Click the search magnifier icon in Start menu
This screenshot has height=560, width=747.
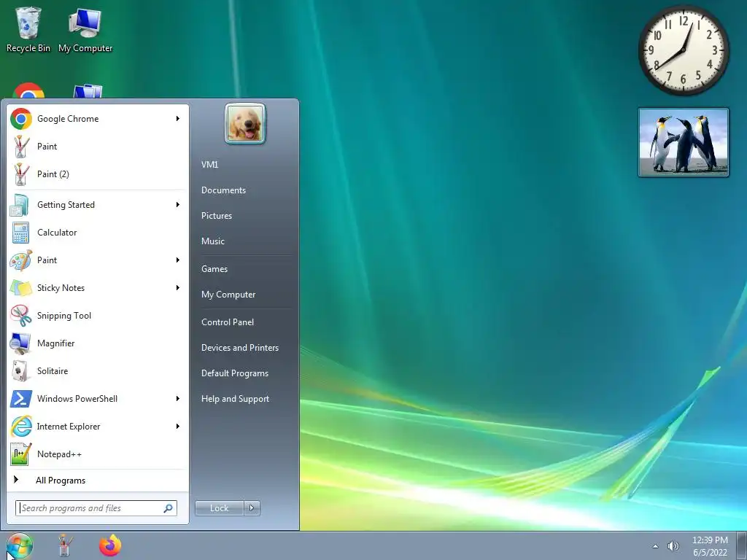(x=169, y=508)
